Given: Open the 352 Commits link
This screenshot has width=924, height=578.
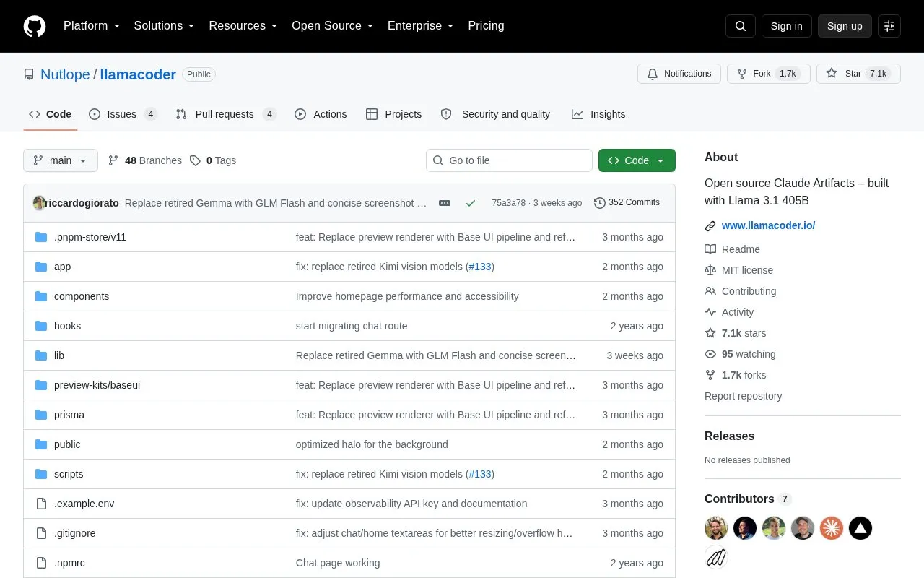Looking at the screenshot, I should (x=627, y=202).
